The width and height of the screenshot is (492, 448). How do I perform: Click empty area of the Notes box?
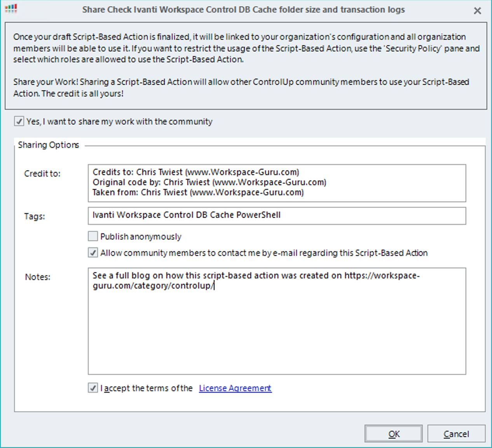point(277,334)
